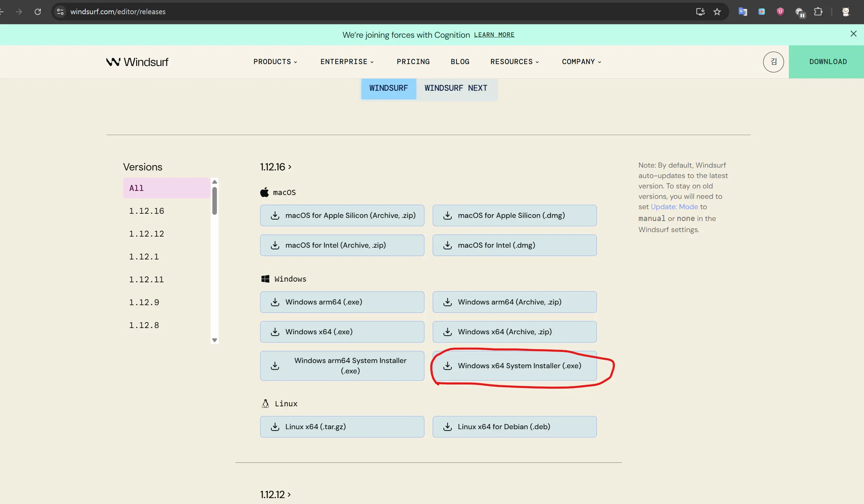Open the Company dropdown menu
The width and height of the screenshot is (864, 504).
coord(581,62)
